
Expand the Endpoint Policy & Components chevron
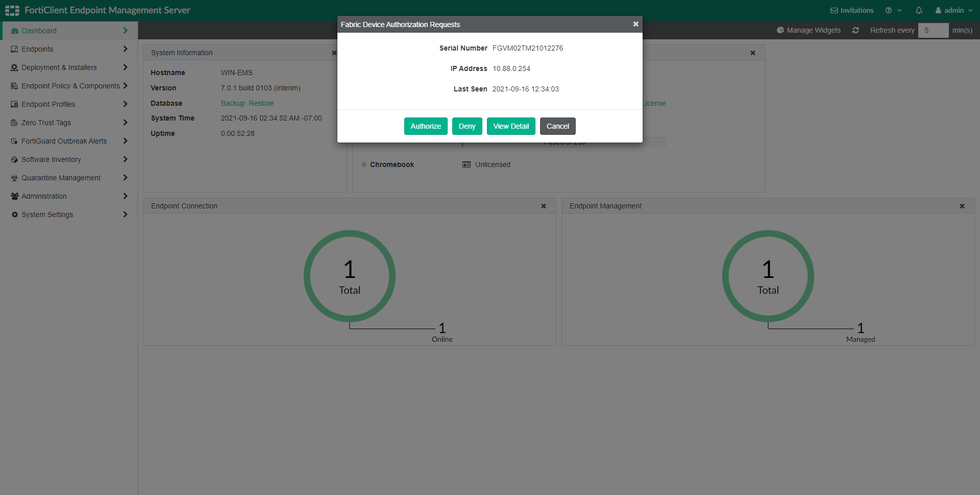click(x=125, y=86)
